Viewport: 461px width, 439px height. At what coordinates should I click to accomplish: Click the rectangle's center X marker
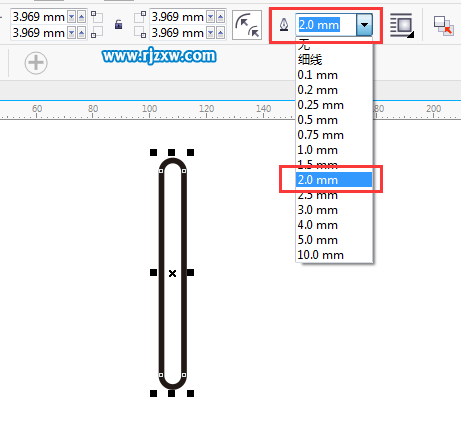click(x=172, y=273)
